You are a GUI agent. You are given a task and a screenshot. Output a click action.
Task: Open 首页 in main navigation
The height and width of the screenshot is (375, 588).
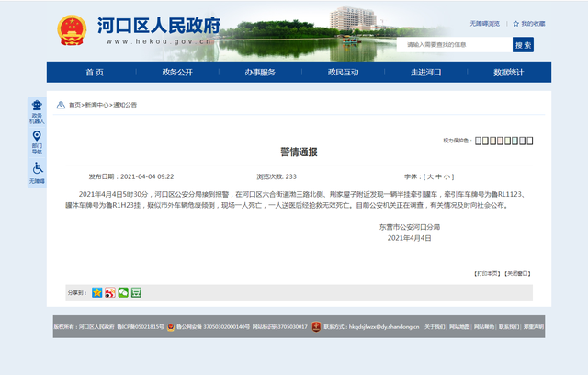tap(95, 72)
